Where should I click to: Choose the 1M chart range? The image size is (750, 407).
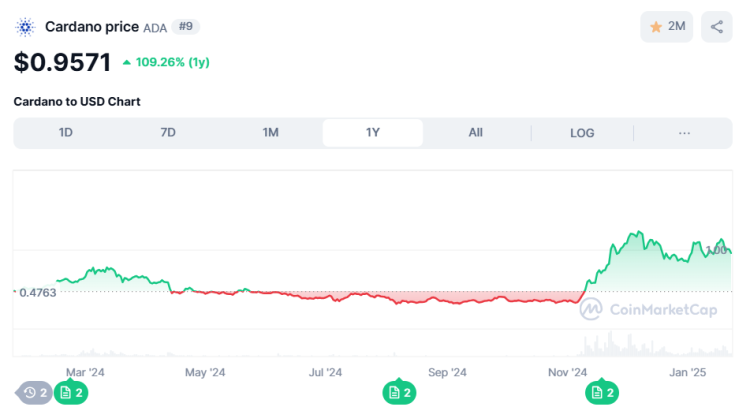coord(270,133)
